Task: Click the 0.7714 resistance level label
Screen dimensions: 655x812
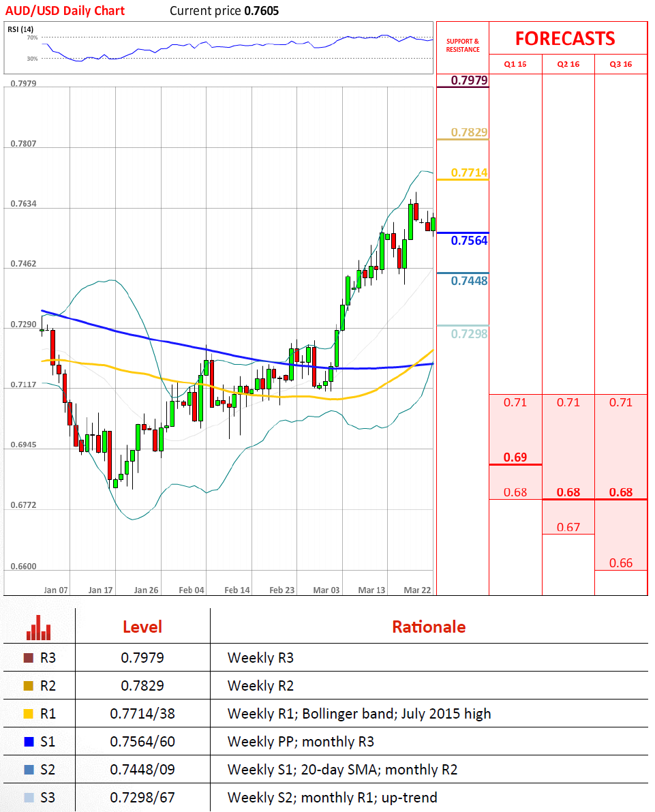Action: 469,172
